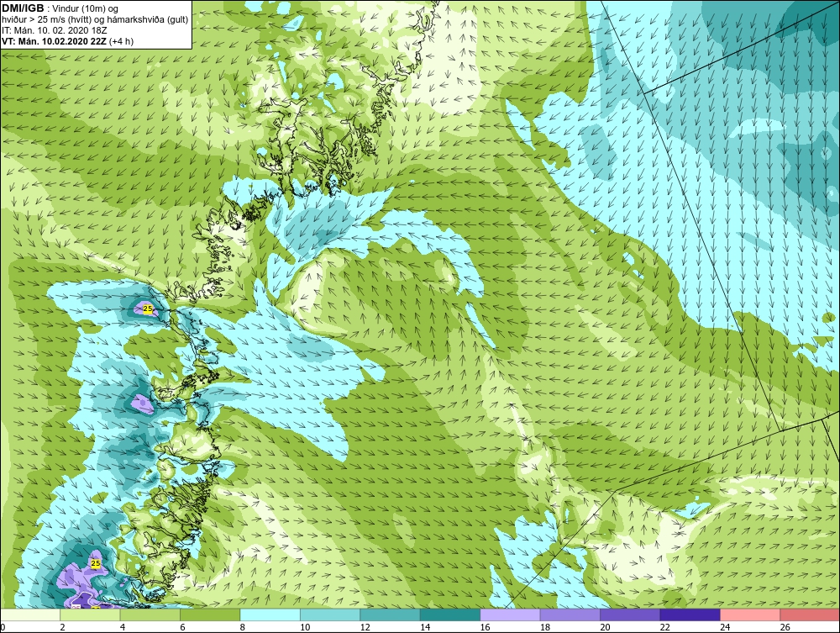The width and height of the screenshot is (840, 633).
Task: Pick the 22–24 m/s dark indigo legend swatch
Action: (x=690, y=615)
